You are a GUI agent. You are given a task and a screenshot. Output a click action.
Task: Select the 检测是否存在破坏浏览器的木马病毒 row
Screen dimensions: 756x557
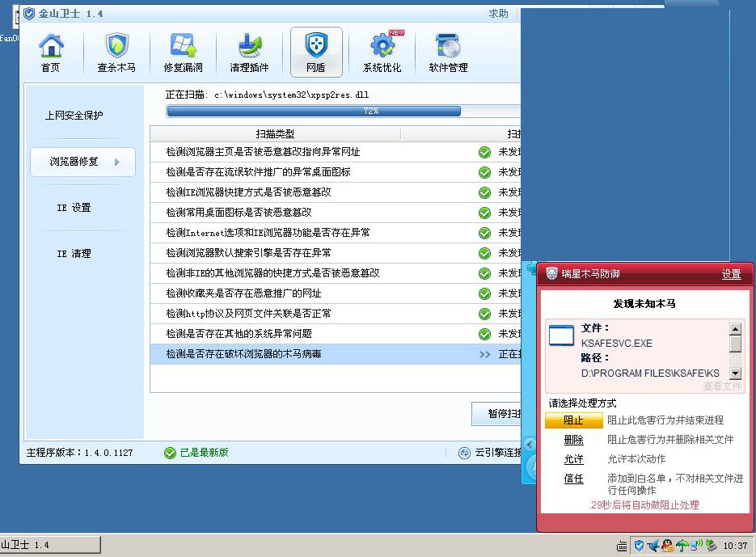[x=336, y=354]
